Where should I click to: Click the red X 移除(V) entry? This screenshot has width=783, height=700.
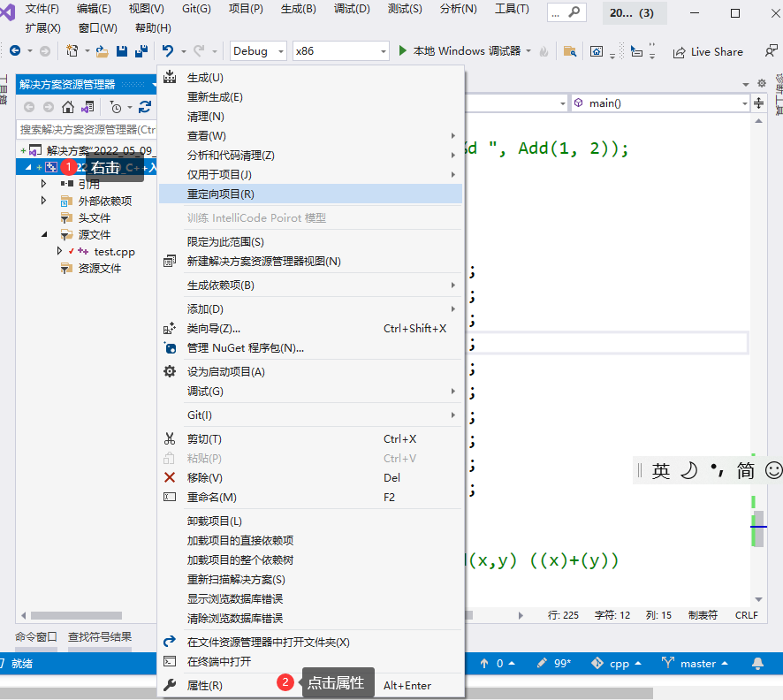(x=204, y=478)
